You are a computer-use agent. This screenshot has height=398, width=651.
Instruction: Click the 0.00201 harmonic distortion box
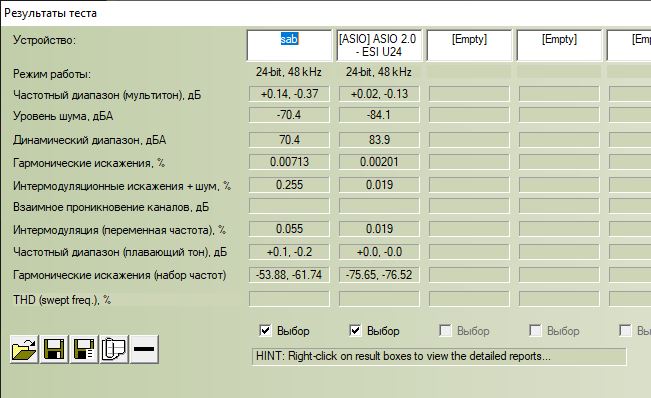[x=379, y=162]
